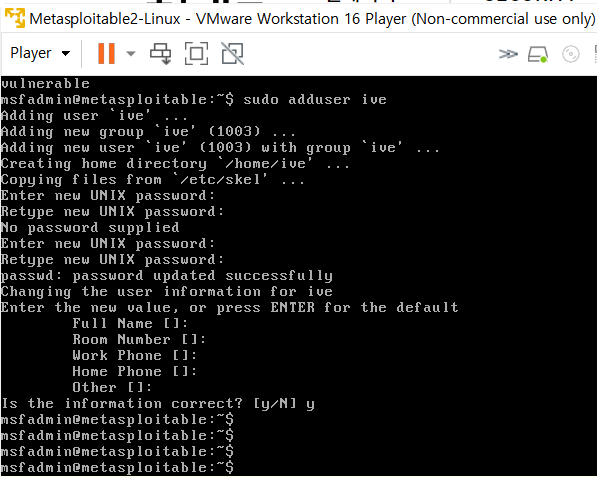Click 'Creating home directory /home/ive' line

pos(175,164)
